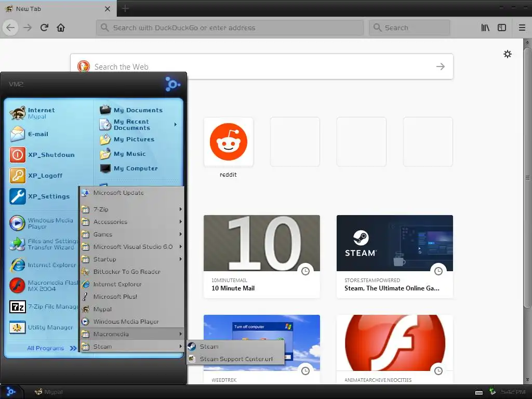This screenshot has width=532, height=399.
Task: Open the Steam store highlight card
Action: [x=395, y=257]
